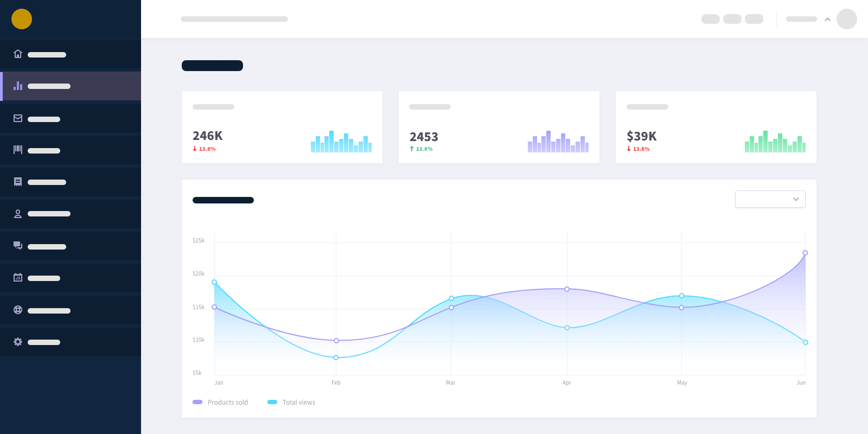Image resolution: width=868 pixels, height=434 pixels.
Task: Open the chat bubbles sidebar icon
Action: point(18,246)
